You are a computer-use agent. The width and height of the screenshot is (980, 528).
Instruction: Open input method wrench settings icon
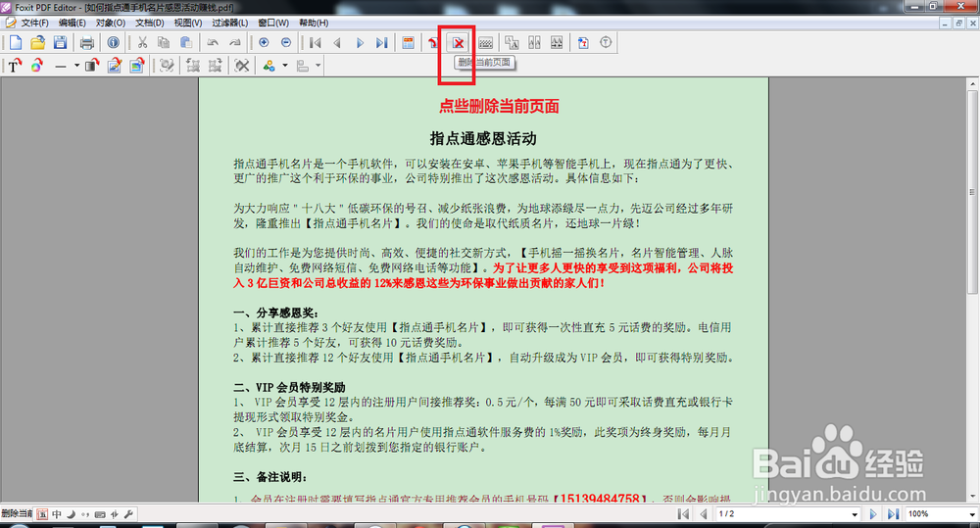click(x=128, y=514)
